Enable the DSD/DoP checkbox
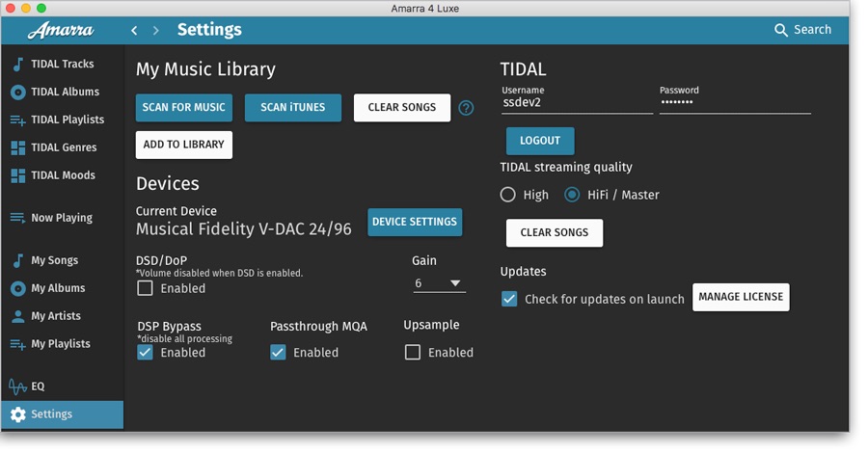This screenshot has height=453, width=868. coord(145,288)
